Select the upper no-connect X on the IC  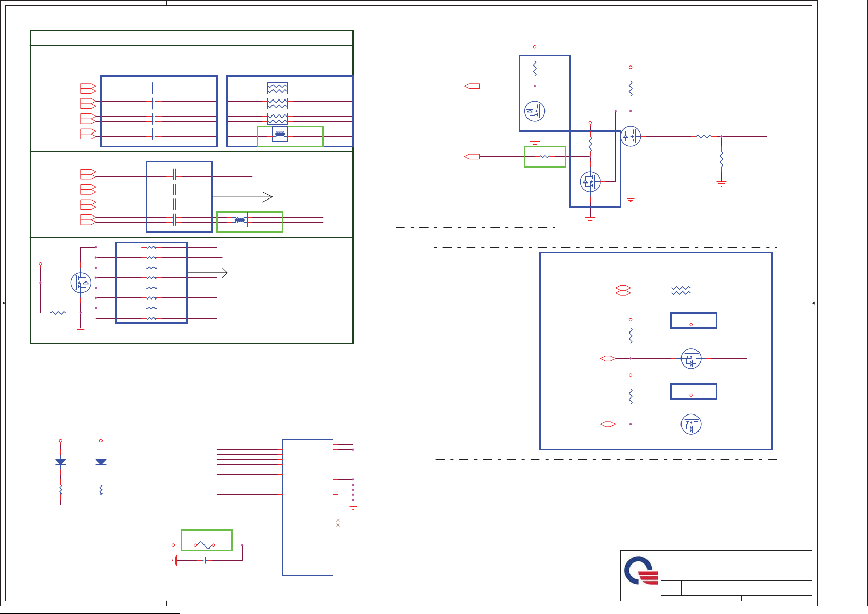[338, 520]
